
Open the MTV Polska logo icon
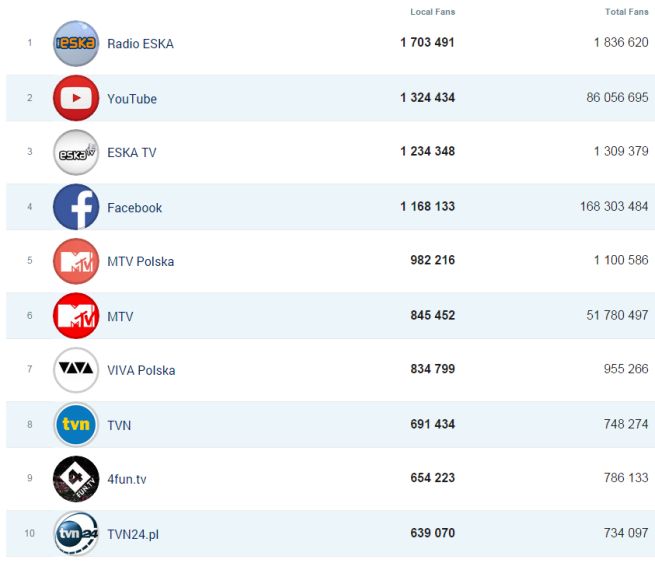click(76, 262)
